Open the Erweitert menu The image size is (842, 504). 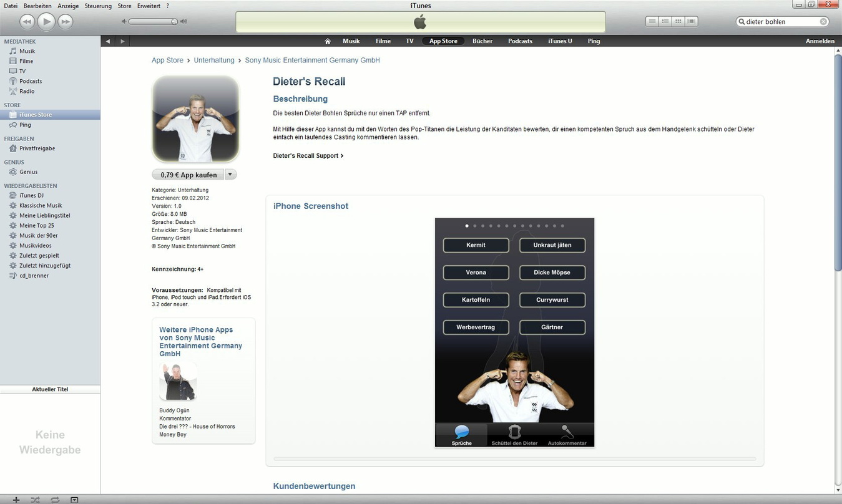(149, 6)
